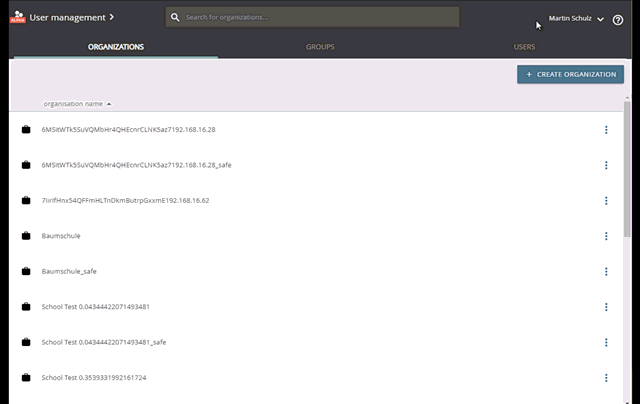Click the briefcase icon beside Baumschule
This screenshot has height=404, width=640.
[x=26, y=236]
